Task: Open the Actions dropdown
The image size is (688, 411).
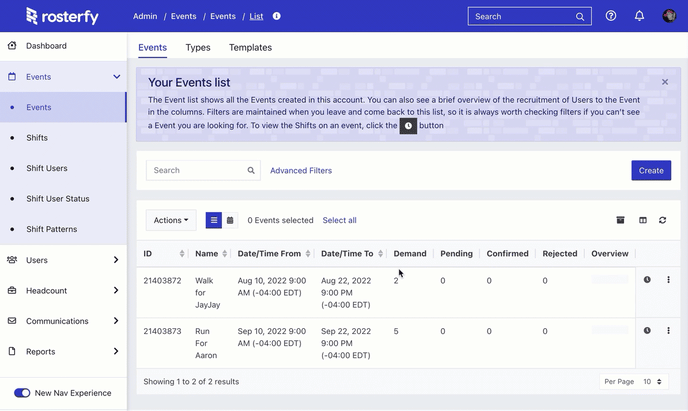Action: 171,220
